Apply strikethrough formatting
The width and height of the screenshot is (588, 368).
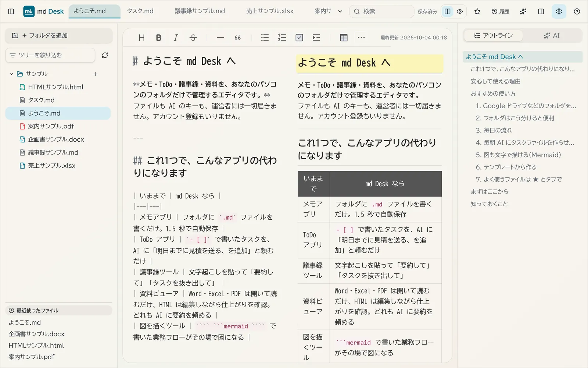click(x=193, y=38)
